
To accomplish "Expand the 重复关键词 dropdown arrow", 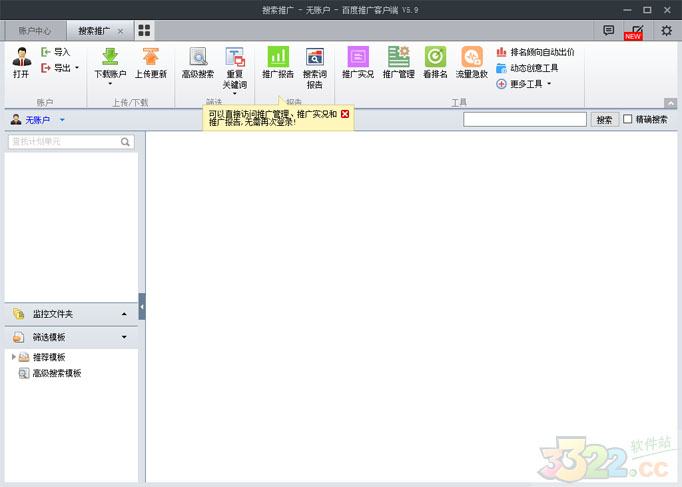I will (x=235, y=93).
